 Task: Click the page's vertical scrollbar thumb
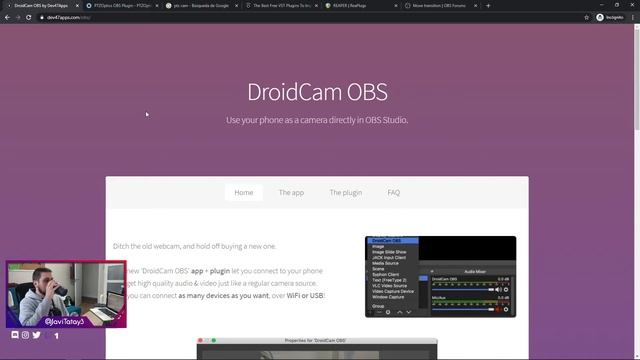click(x=637, y=80)
